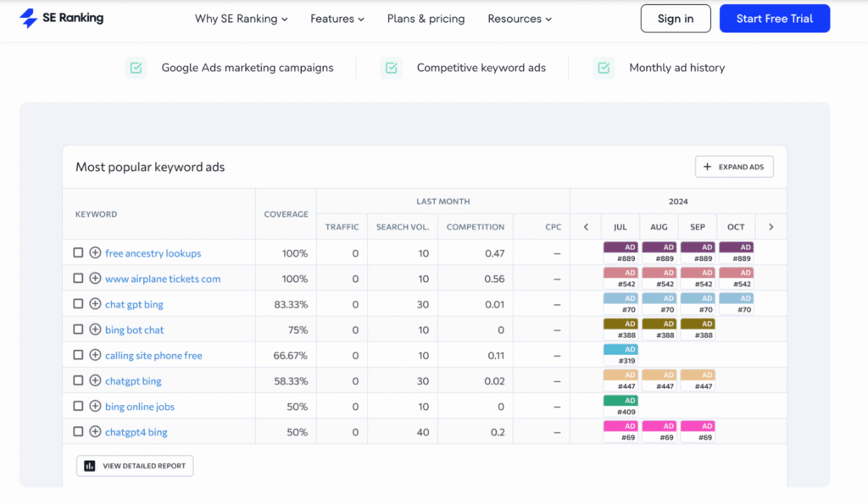Screen dimensions: 868x504
Task: Click plus icon beside chatgpt4 bing
Action: pos(95,431)
